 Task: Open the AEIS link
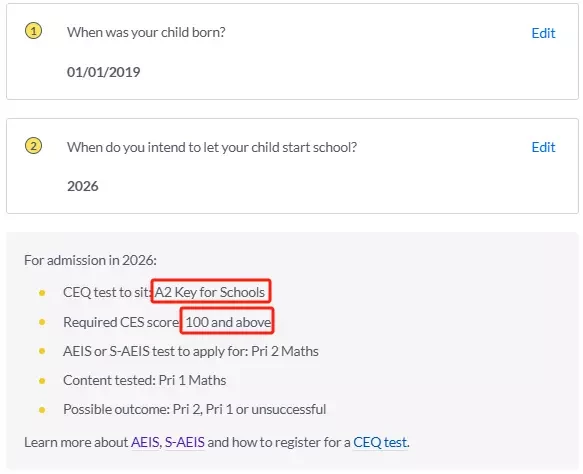coord(145,442)
